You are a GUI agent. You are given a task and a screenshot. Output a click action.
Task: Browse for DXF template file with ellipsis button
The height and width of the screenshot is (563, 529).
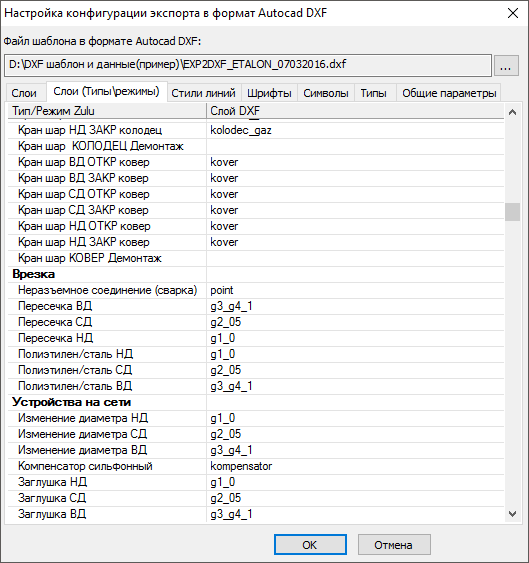click(x=506, y=65)
